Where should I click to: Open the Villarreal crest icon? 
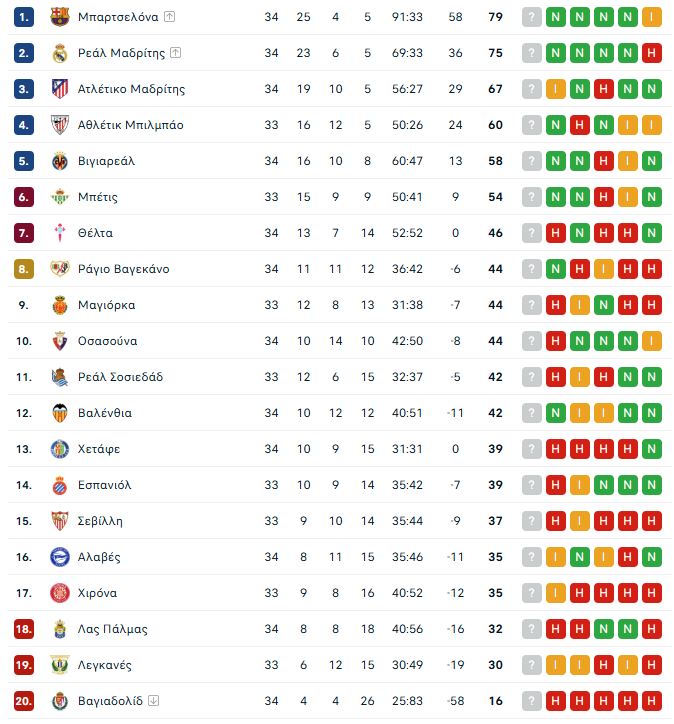pos(60,161)
